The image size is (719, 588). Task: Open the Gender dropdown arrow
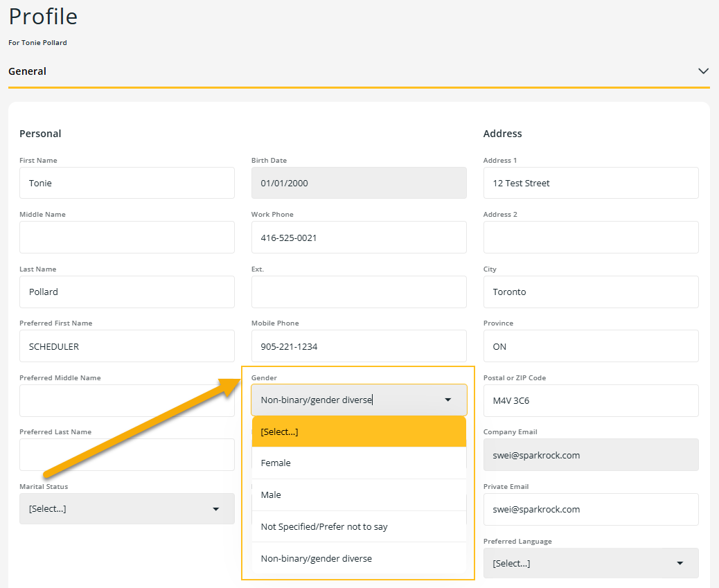coord(447,400)
